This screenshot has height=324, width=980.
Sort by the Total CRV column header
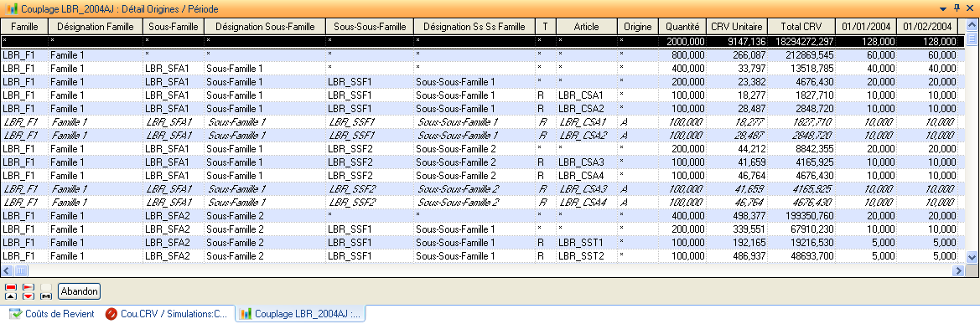pyautogui.click(x=801, y=26)
